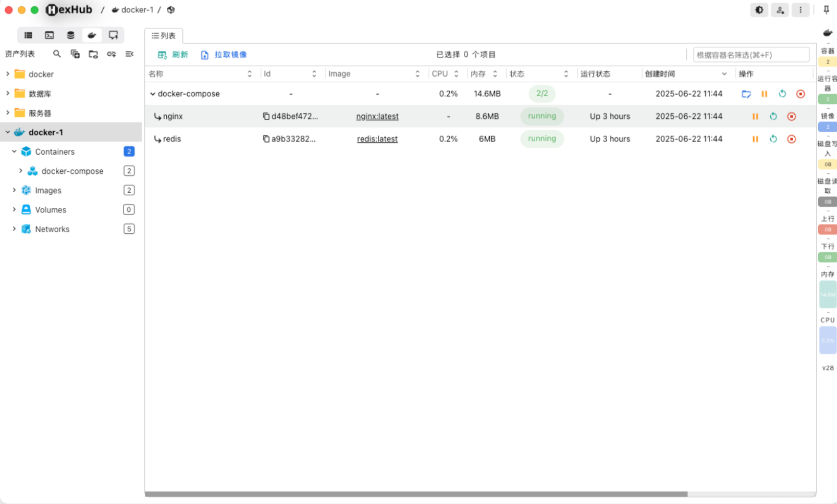Click the horizontal scrollbar at the bottom
The image size is (837, 504).
tap(416, 494)
